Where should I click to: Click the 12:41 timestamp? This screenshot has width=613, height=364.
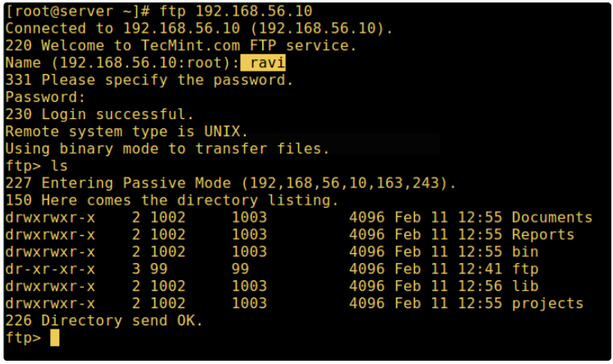pyautogui.click(x=480, y=270)
